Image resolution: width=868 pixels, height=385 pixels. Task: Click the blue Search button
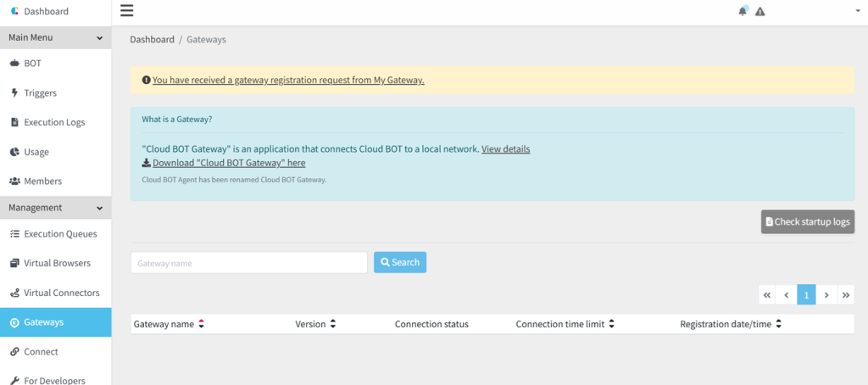400,263
